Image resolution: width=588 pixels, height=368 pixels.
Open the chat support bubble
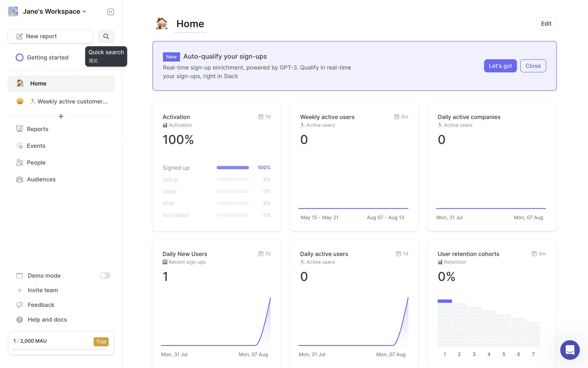[x=570, y=350]
